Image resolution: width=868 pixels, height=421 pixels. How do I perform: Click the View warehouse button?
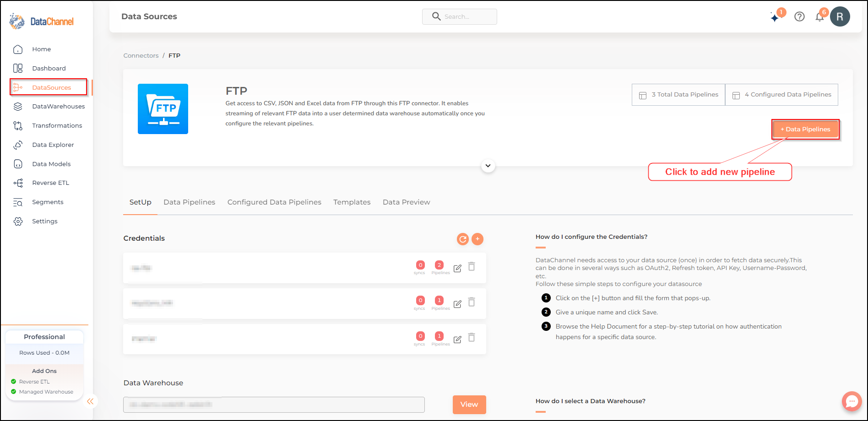pos(469,405)
